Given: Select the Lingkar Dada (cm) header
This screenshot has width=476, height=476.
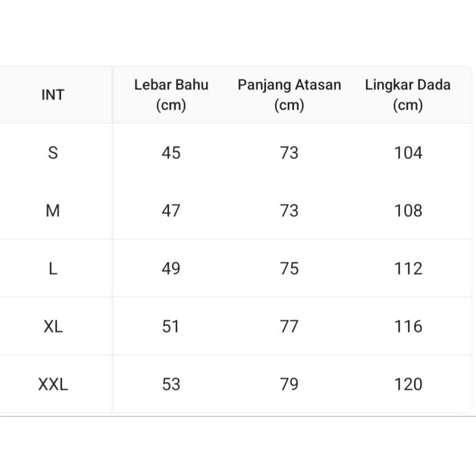Looking at the screenshot, I should click(408, 95).
